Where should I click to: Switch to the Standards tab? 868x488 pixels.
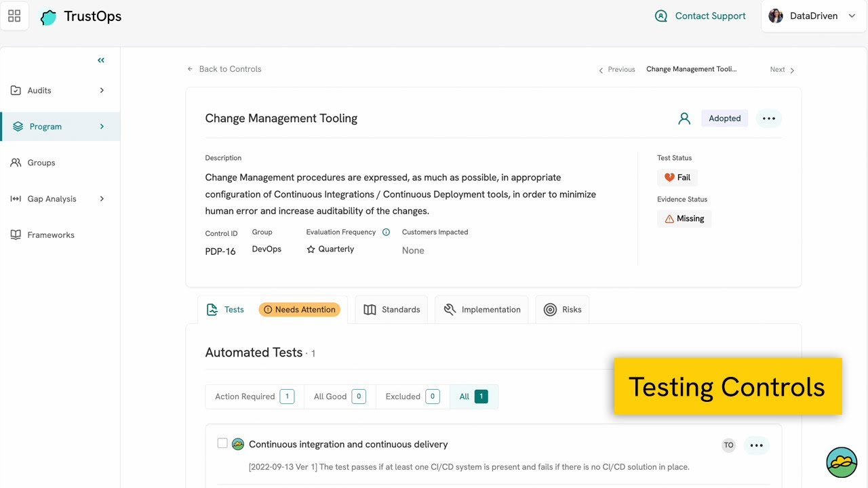pos(391,310)
